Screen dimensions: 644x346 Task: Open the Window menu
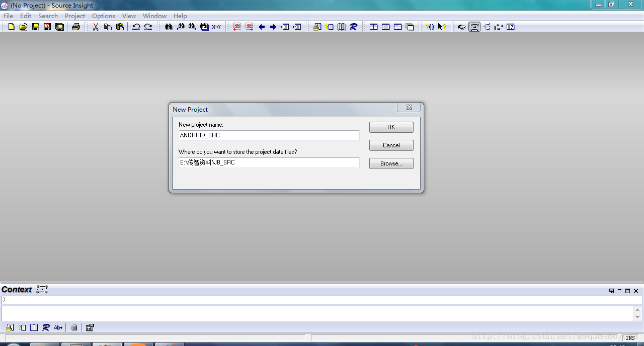point(154,16)
